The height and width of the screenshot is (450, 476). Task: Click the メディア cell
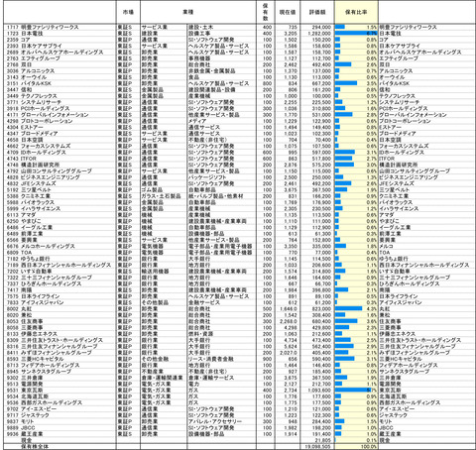(x=221, y=121)
